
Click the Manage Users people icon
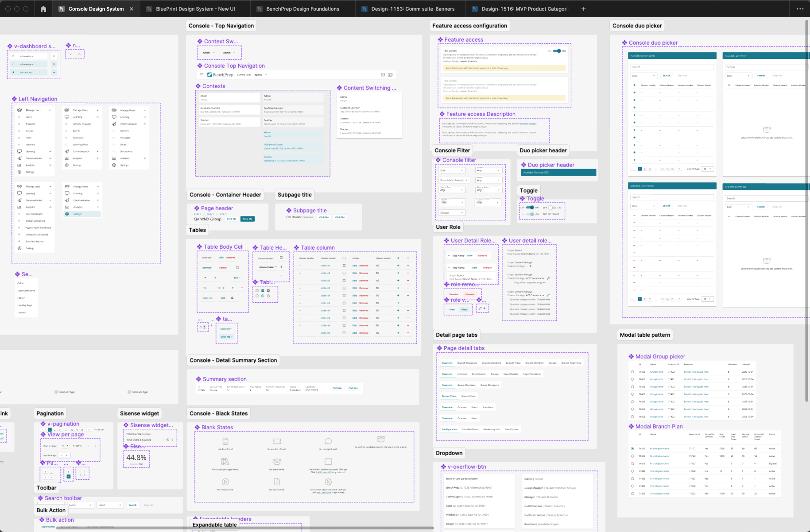coord(19,110)
